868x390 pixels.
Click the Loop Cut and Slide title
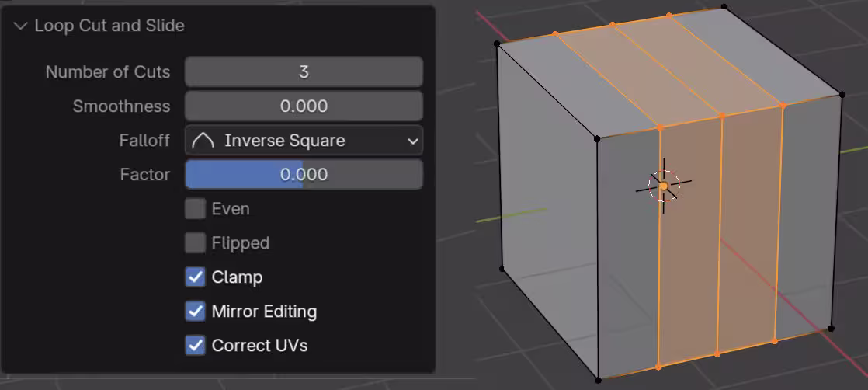click(109, 26)
